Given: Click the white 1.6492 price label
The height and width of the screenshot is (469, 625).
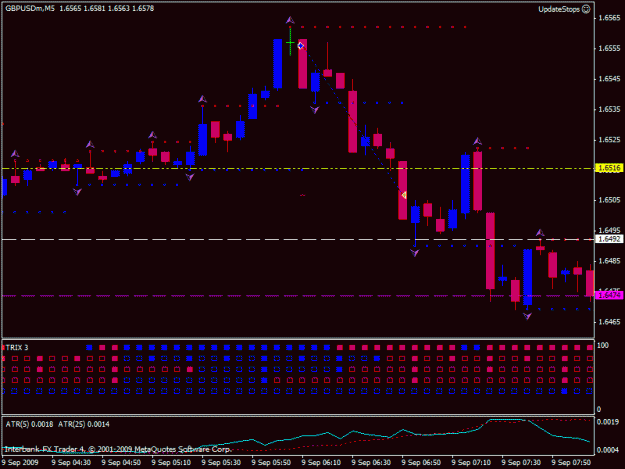Looking at the screenshot, I should pos(609,239).
